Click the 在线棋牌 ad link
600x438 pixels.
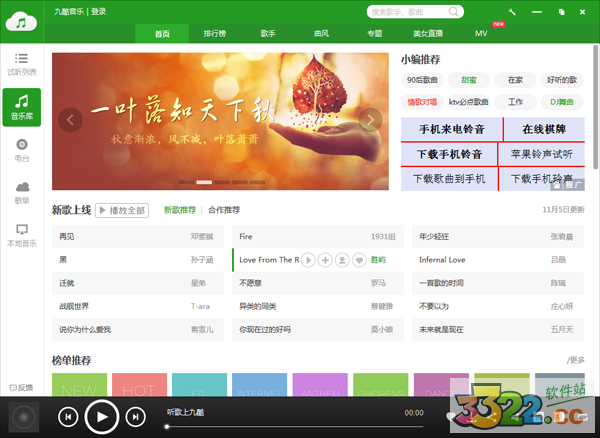[544, 129]
